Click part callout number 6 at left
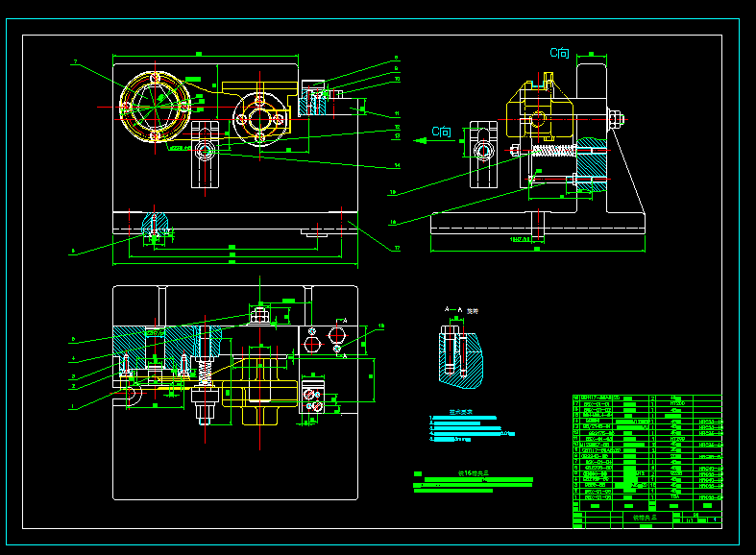This screenshot has height=555, width=756. point(73,251)
